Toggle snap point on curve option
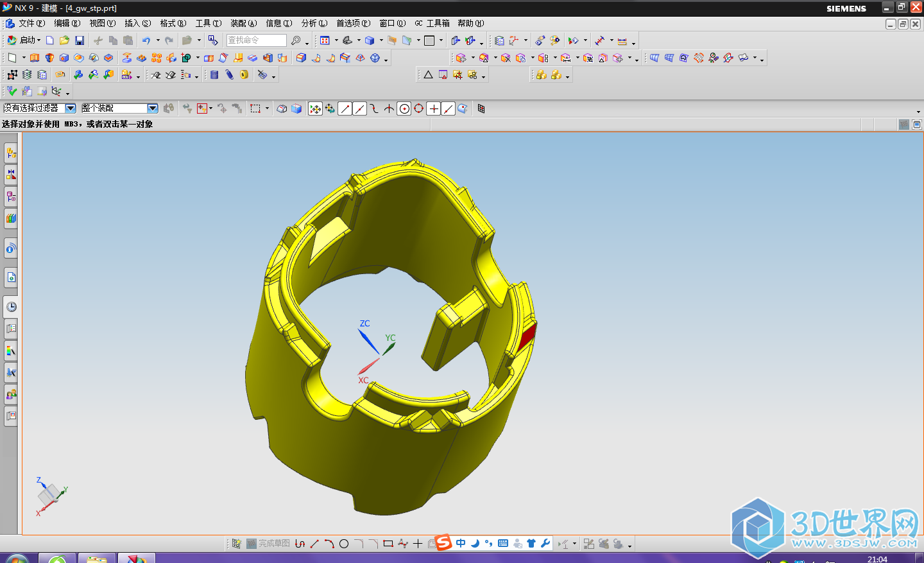Viewport: 924px width, 563px height. 449,108
